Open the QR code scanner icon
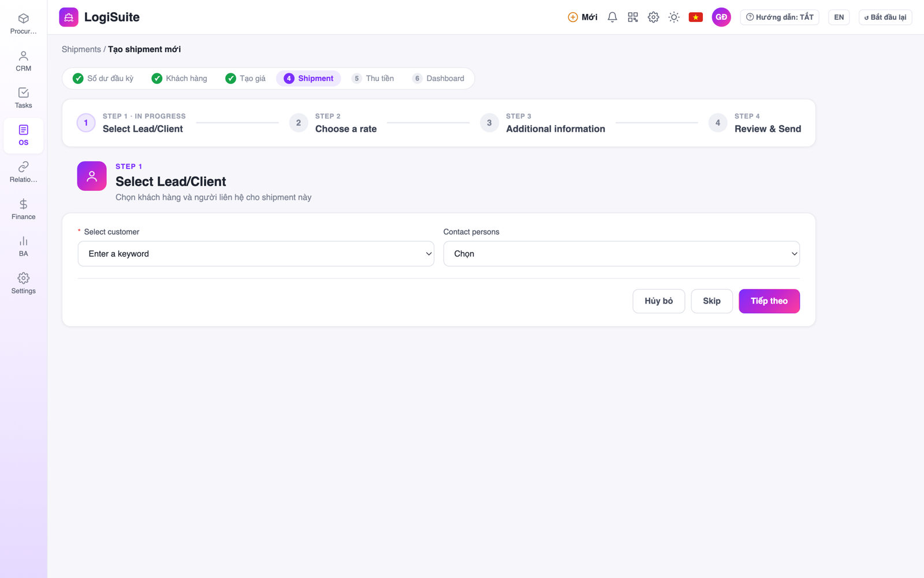The height and width of the screenshot is (578, 924). (633, 17)
